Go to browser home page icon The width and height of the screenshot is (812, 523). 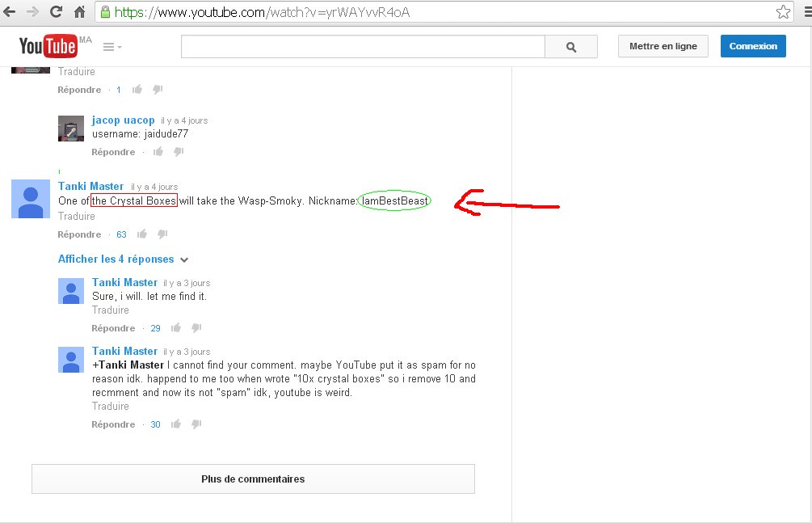click(80, 12)
